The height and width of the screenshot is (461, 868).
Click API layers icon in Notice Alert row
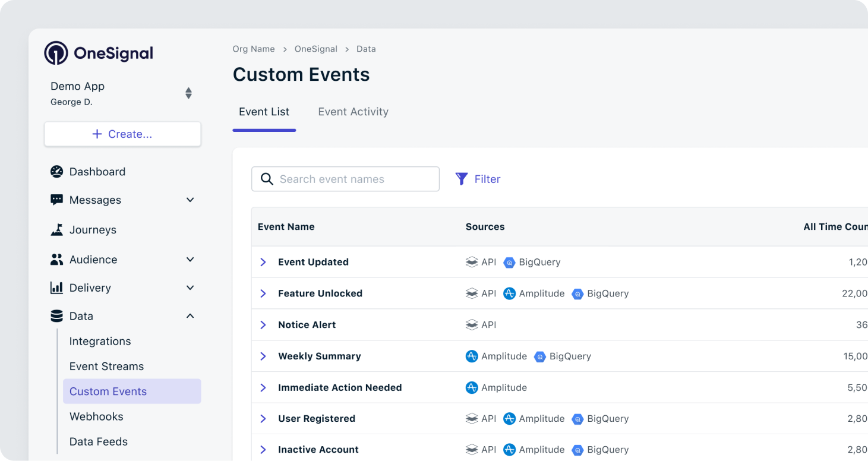(x=472, y=325)
